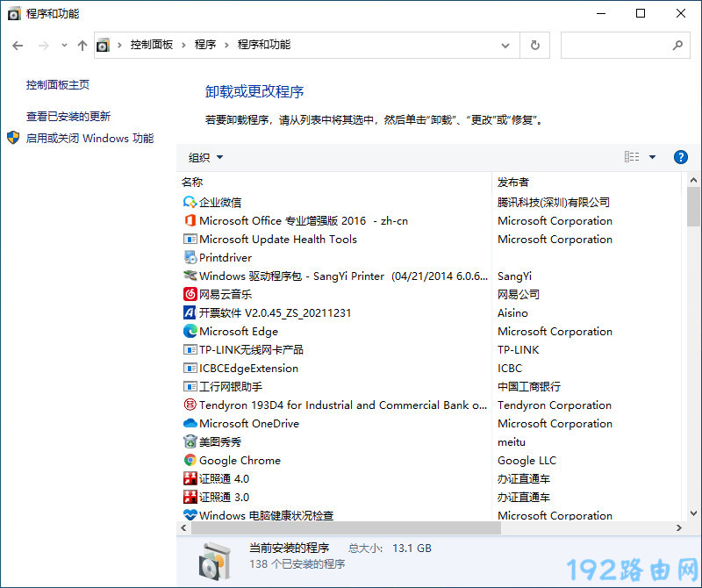Click the Google Chrome icon
This screenshot has width=702, height=588.
pyautogui.click(x=190, y=461)
